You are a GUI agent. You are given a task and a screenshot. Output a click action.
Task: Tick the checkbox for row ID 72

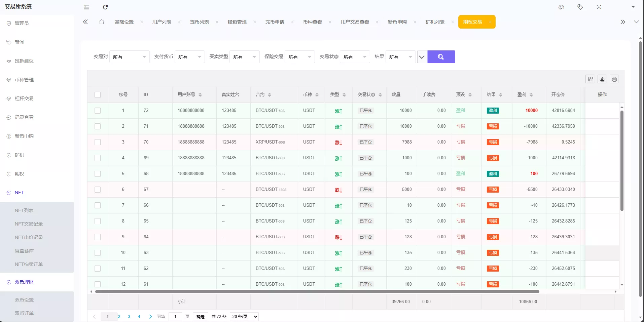[x=97, y=110]
